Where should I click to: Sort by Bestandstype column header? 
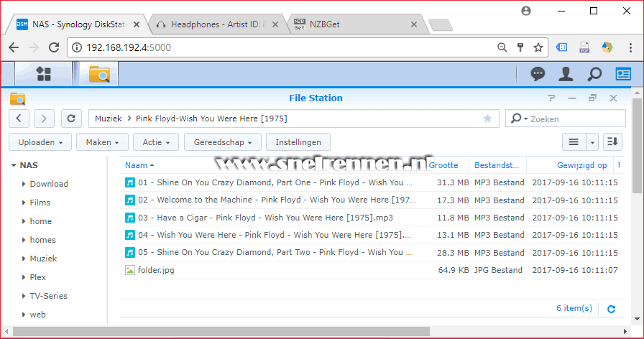click(497, 165)
